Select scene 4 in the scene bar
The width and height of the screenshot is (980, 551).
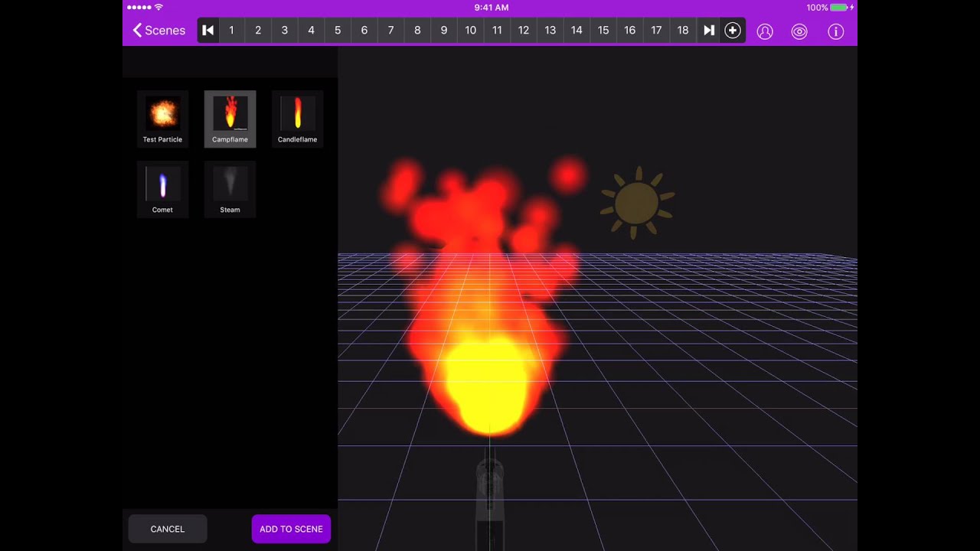click(x=311, y=31)
